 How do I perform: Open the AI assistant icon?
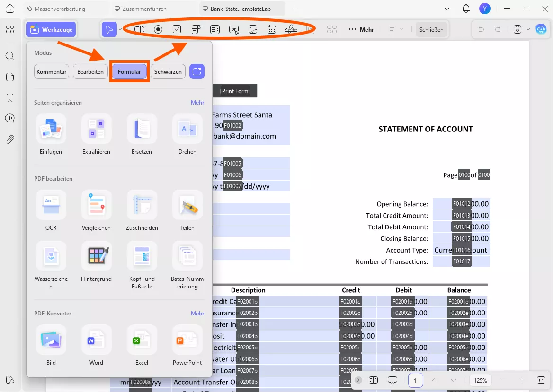[541, 30]
